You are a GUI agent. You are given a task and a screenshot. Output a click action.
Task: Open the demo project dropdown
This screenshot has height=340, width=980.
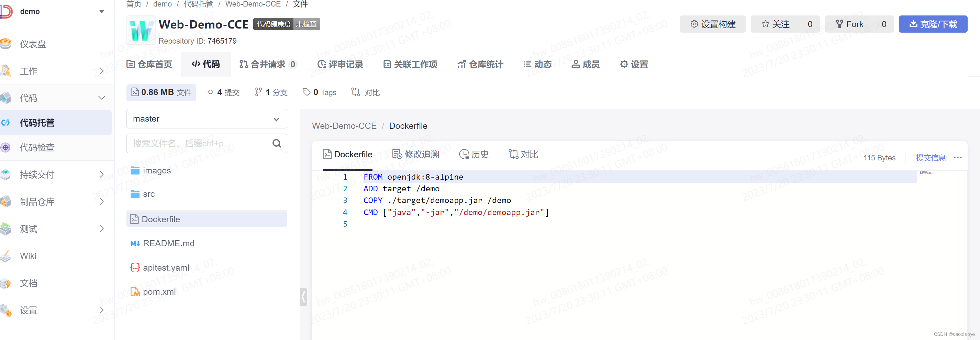[102, 11]
